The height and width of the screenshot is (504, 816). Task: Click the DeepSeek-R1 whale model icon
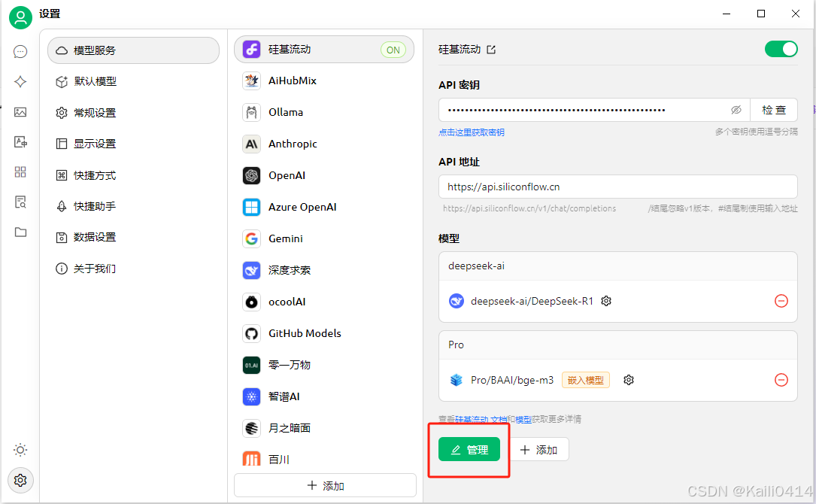pyautogui.click(x=457, y=301)
